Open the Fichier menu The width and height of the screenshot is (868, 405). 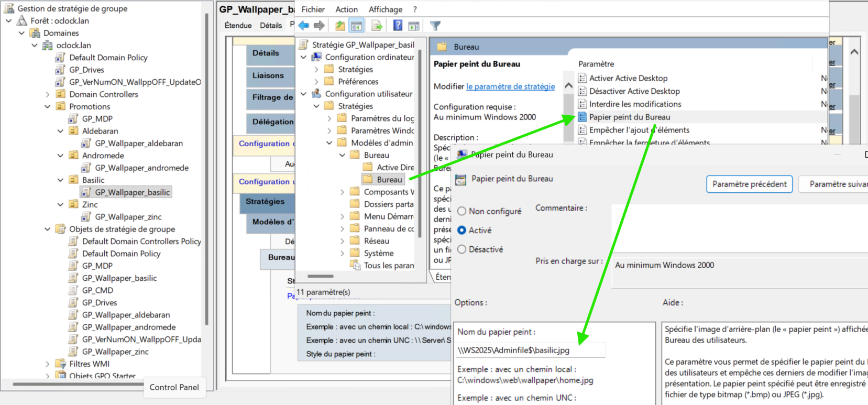click(x=313, y=9)
